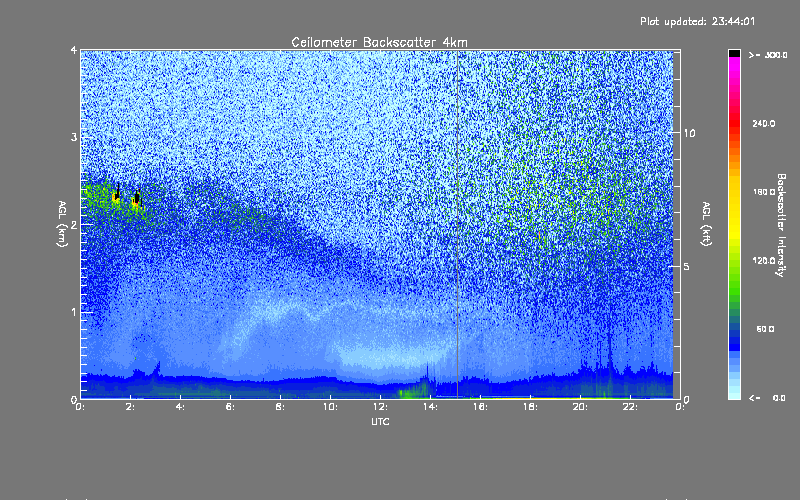The height and width of the screenshot is (500, 800).
Task: Click the "8:" tick on the UTC axis
Action: pos(281,407)
